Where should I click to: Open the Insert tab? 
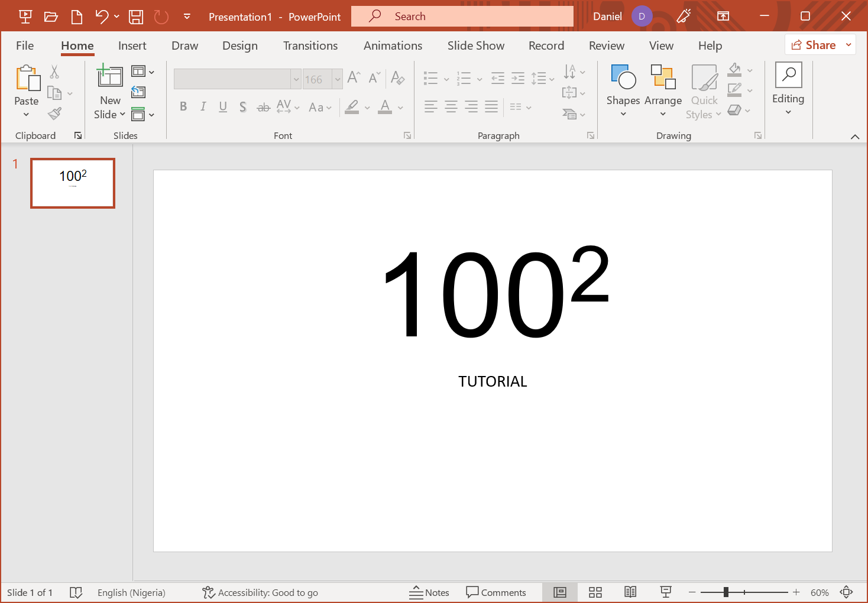tap(132, 46)
